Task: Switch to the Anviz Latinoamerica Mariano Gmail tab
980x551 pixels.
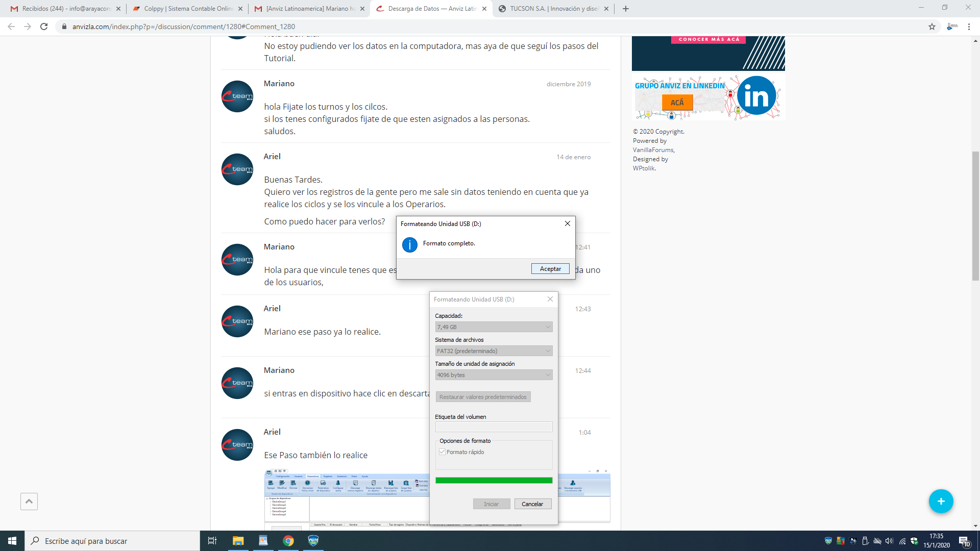Action: pyautogui.click(x=309, y=9)
